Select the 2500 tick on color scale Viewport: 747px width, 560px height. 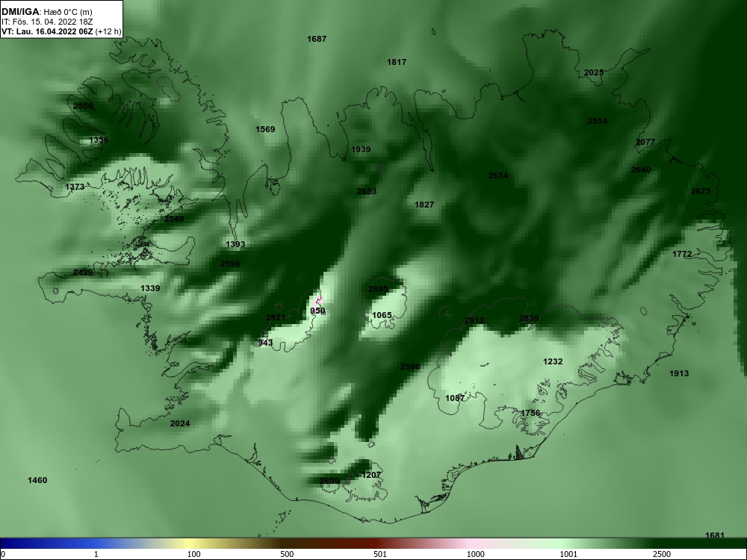click(x=662, y=554)
